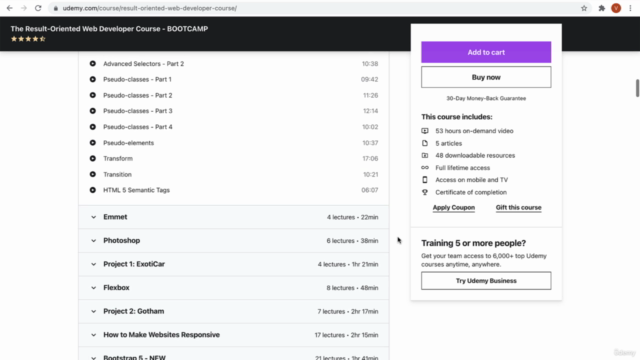Open Pseudo-classes - Part 4 lecture
The width and height of the screenshot is (640, 360).
point(138,127)
